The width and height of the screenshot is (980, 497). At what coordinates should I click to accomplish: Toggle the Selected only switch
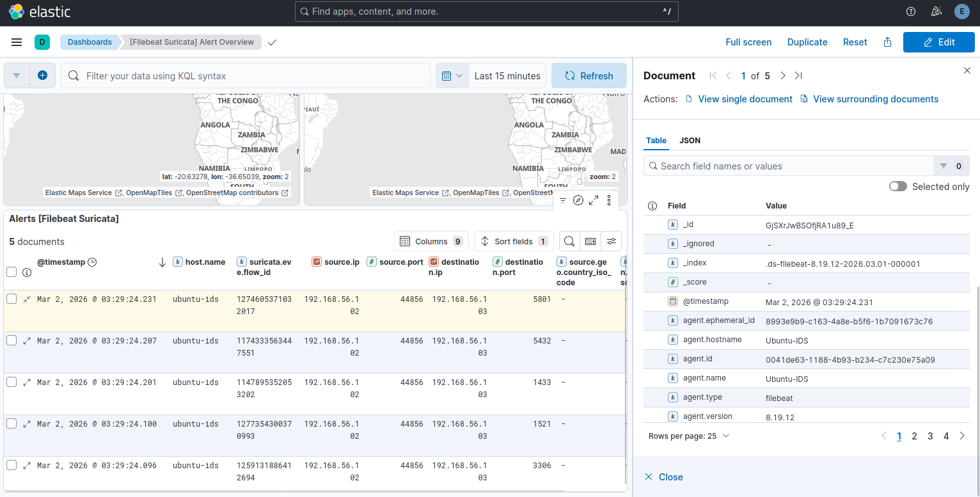coord(898,186)
